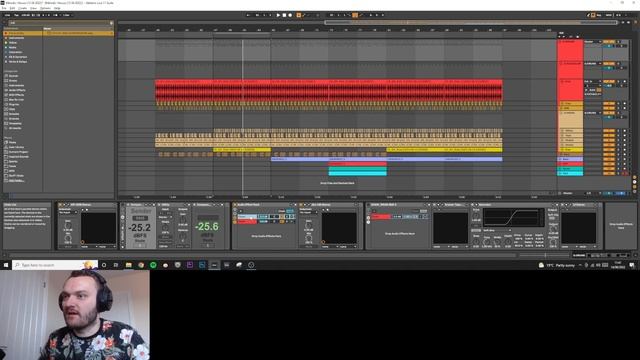This screenshot has width=640, height=360.
Task: Select the long red audio clip
Action: click(329, 90)
